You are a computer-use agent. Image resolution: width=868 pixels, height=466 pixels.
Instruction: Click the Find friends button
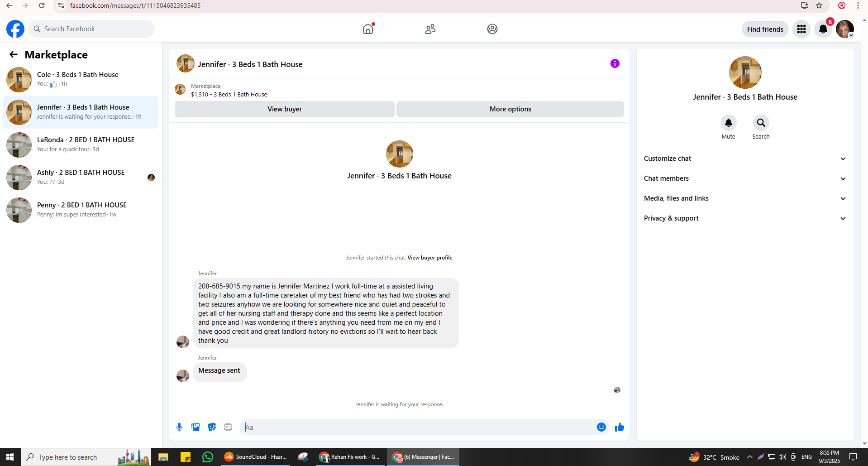(x=765, y=29)
